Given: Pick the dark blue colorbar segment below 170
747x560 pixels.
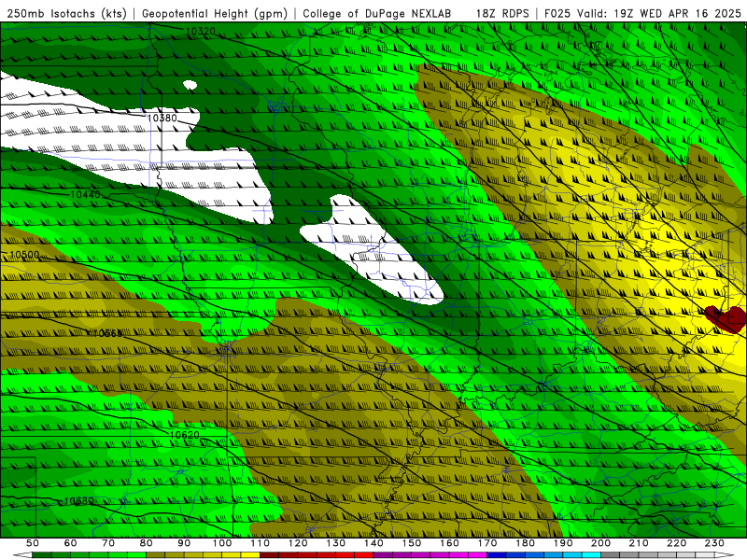Looking at the screenshot, I should coord(497,555).
